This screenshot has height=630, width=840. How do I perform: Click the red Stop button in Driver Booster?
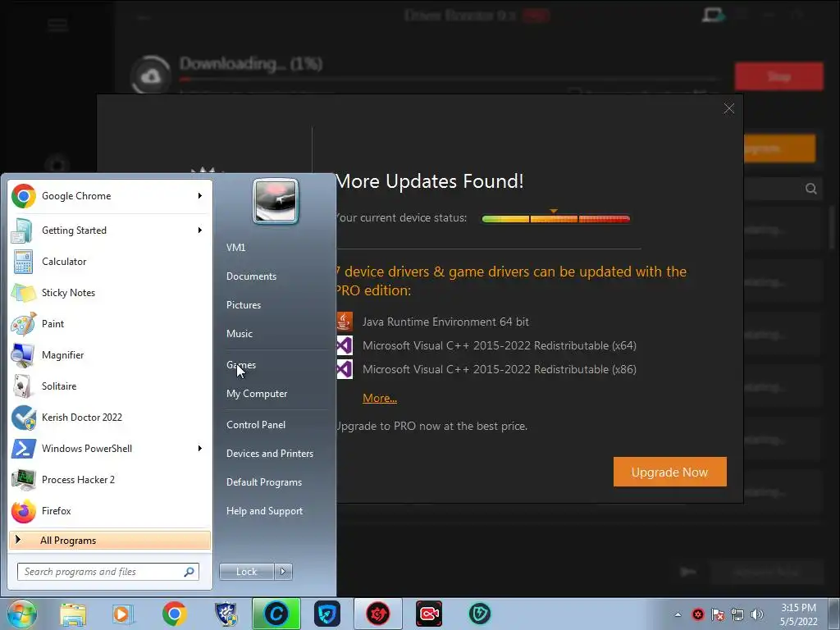779,76
